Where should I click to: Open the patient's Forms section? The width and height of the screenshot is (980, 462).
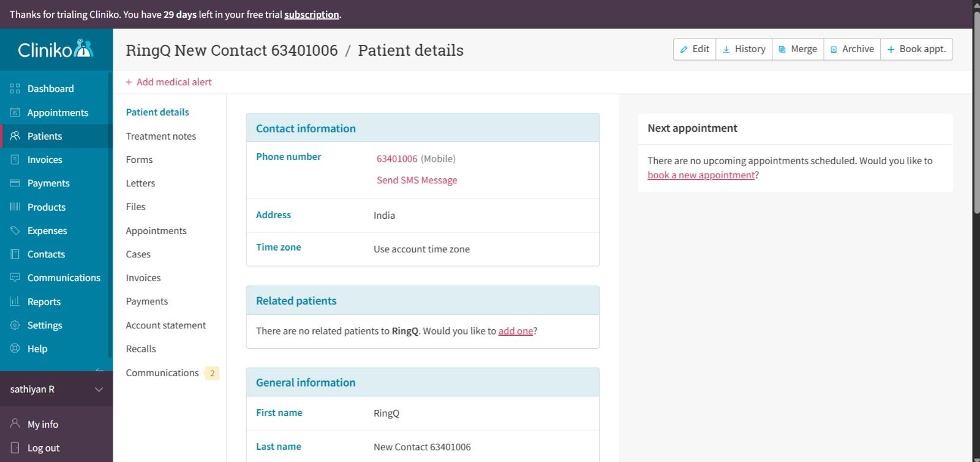click(139, 159)
